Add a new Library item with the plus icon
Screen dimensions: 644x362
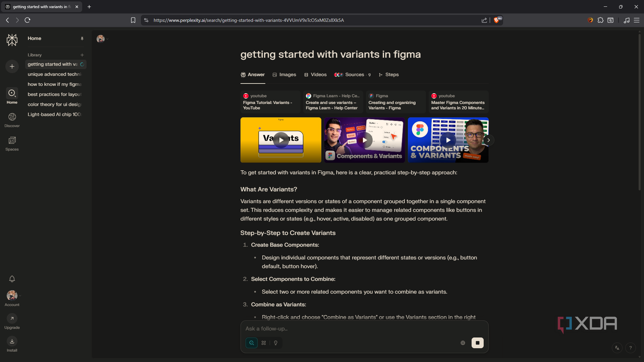(x=82, y=55)
